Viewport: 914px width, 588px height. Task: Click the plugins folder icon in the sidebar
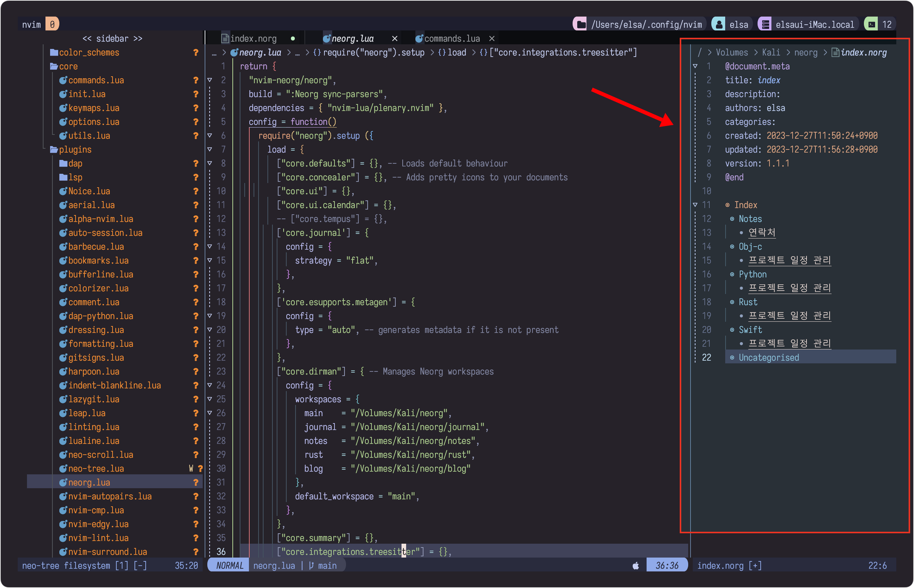coord(54,150)
